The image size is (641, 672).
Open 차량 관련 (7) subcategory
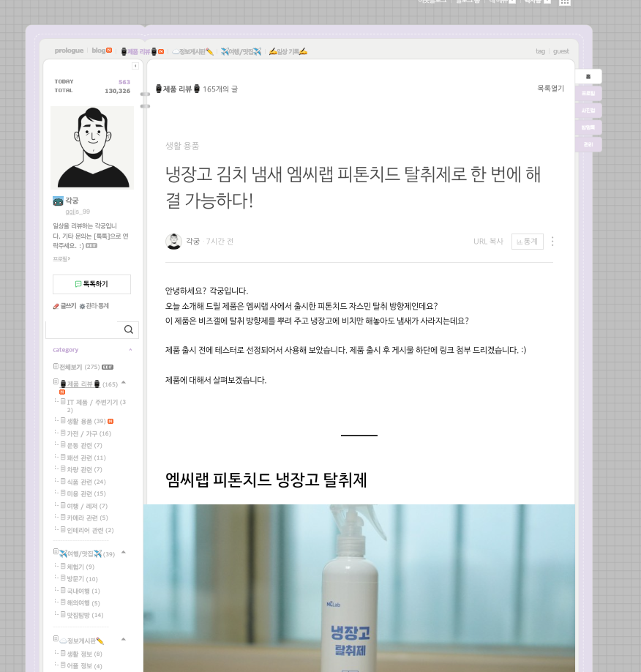pos(84,470)
